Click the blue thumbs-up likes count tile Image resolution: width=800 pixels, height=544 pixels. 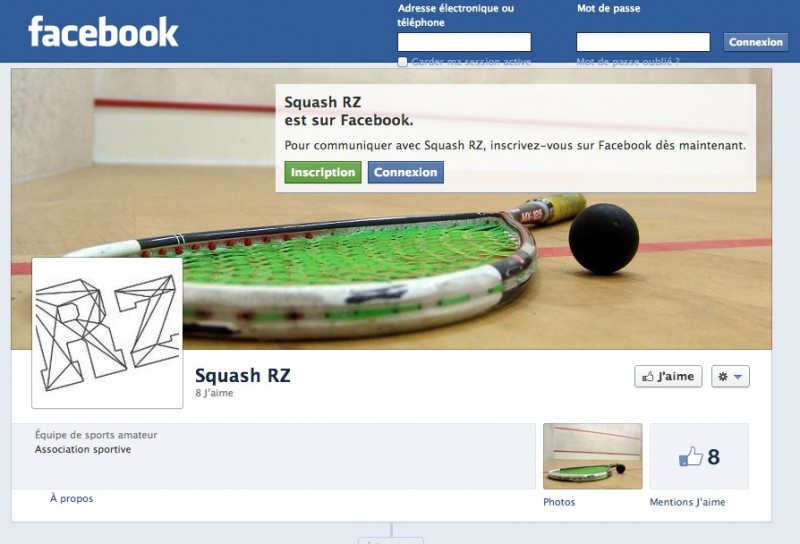click(x=699, y=456)
